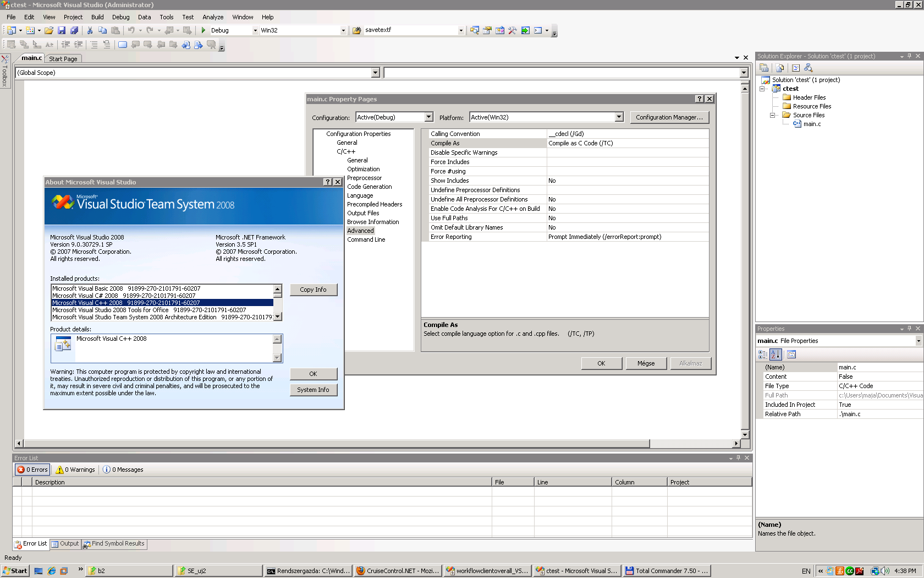Image resolution: width=924 pixels, height=578 pixels.
Task: Click the Configuration Manager button
Action: (669, 117)
